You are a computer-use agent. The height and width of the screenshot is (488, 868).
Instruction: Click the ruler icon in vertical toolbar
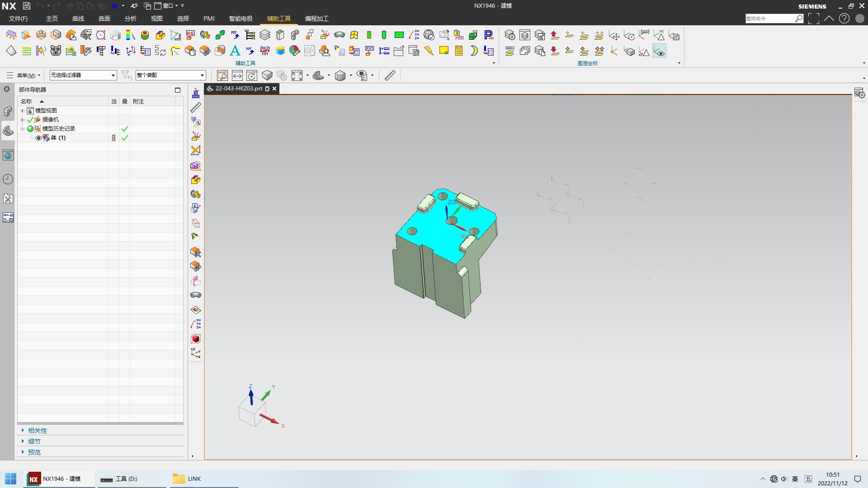(196, 108)
